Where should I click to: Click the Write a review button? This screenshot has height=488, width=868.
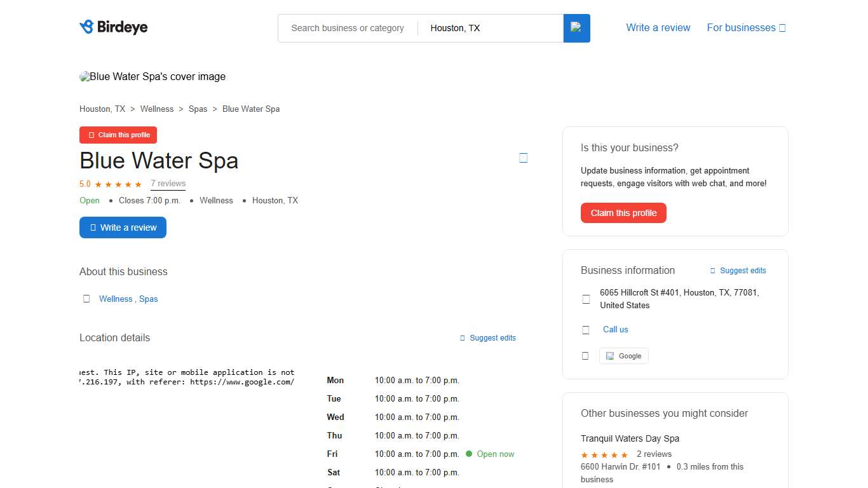(123, 227)
